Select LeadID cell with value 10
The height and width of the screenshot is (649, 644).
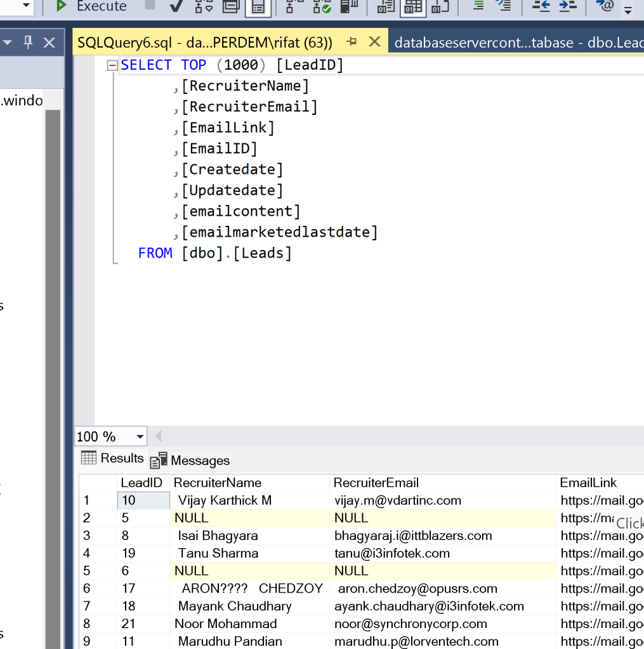143,501
